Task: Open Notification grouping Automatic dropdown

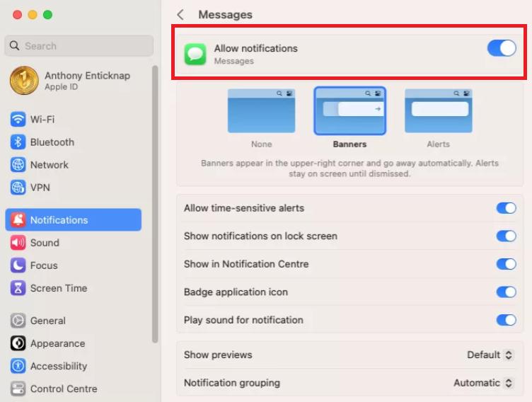Action: (483, 383)
